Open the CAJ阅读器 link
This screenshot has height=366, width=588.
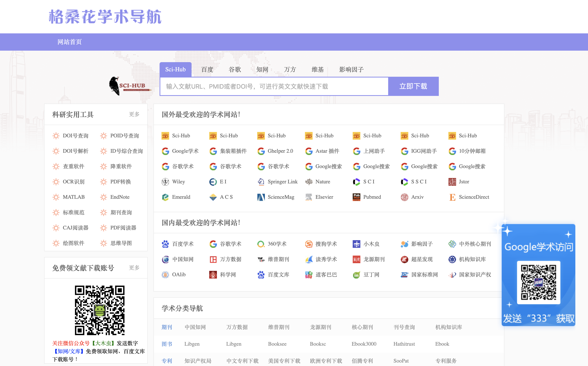[x=76, y=228]
